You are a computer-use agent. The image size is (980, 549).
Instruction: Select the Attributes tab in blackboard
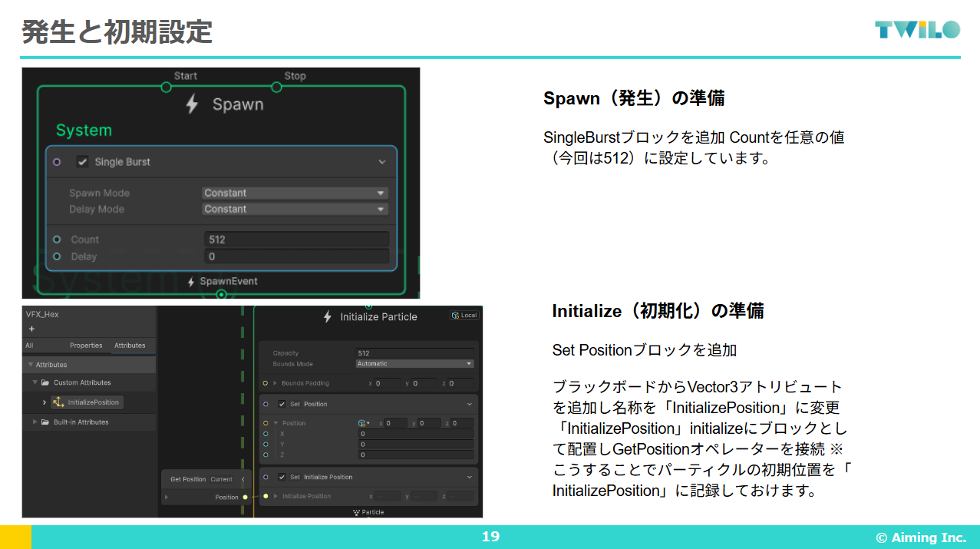130,346
